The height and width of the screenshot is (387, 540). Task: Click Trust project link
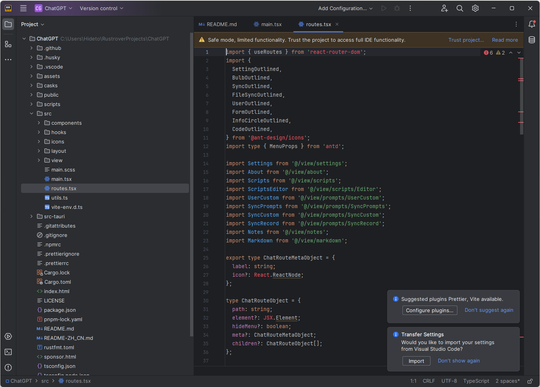[466, 40]
